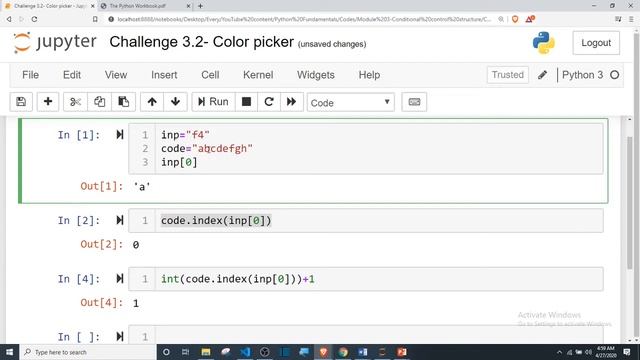This screenshot has height=360, width=640.
Task: Click the inp="f4" line in cell 1
Action: [185, 135]
